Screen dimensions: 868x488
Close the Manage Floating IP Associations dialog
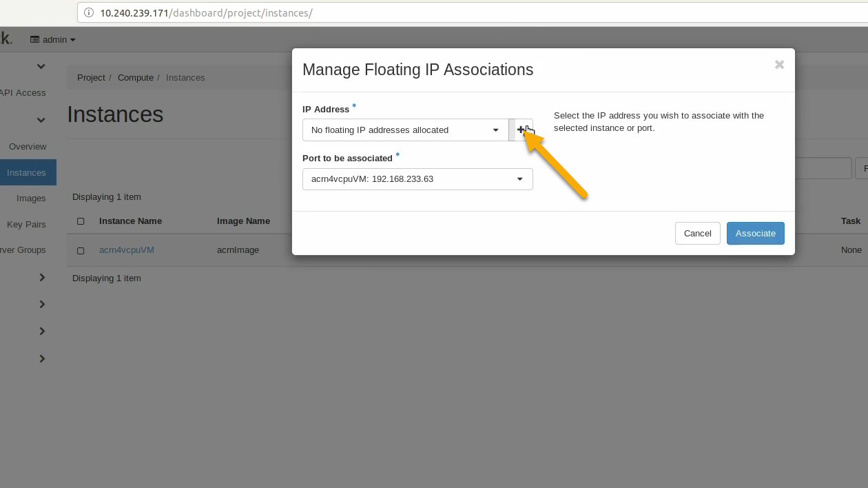[779, 64]
